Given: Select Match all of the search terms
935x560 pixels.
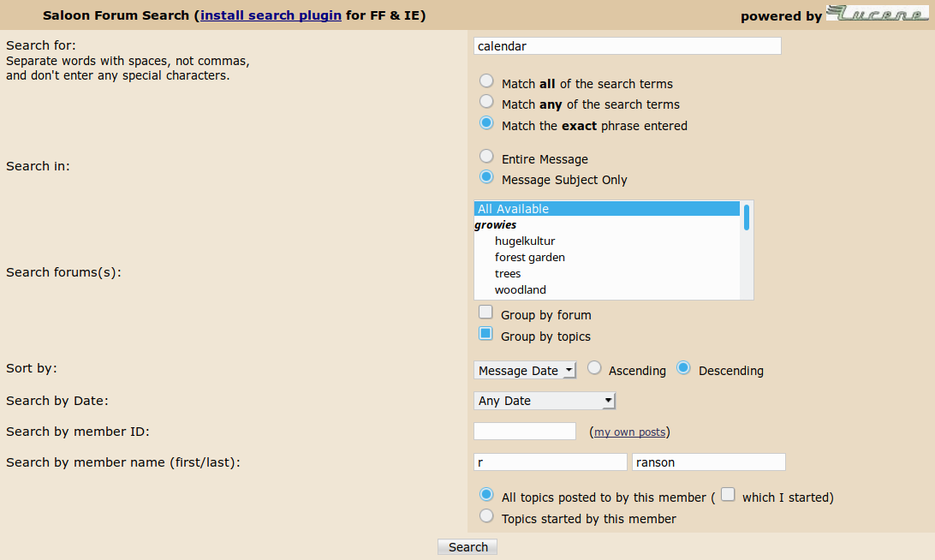Looking at the screenshot, I should point(486,80).
